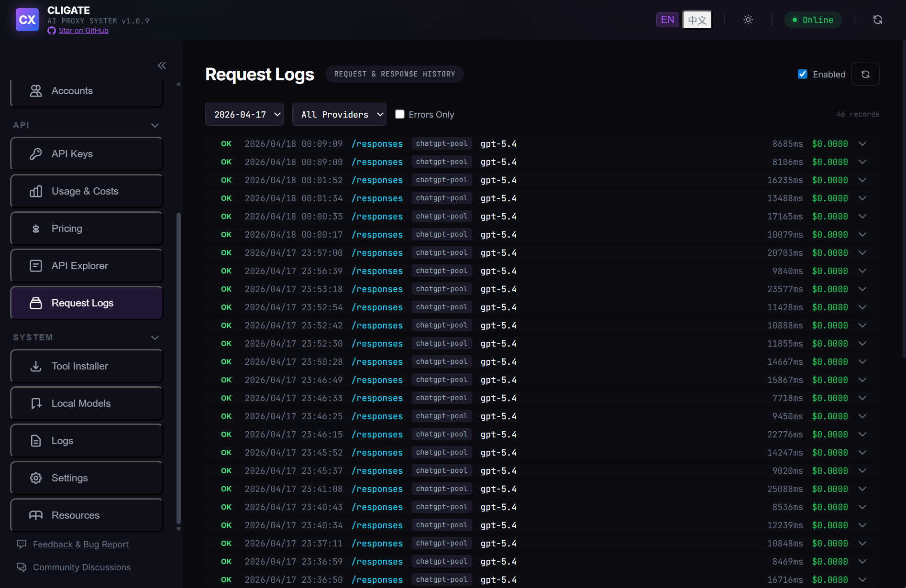Click the chatgpt-pool tag at 23:52:54
This screenshot has height=588, width=906.
coord(442,307)
